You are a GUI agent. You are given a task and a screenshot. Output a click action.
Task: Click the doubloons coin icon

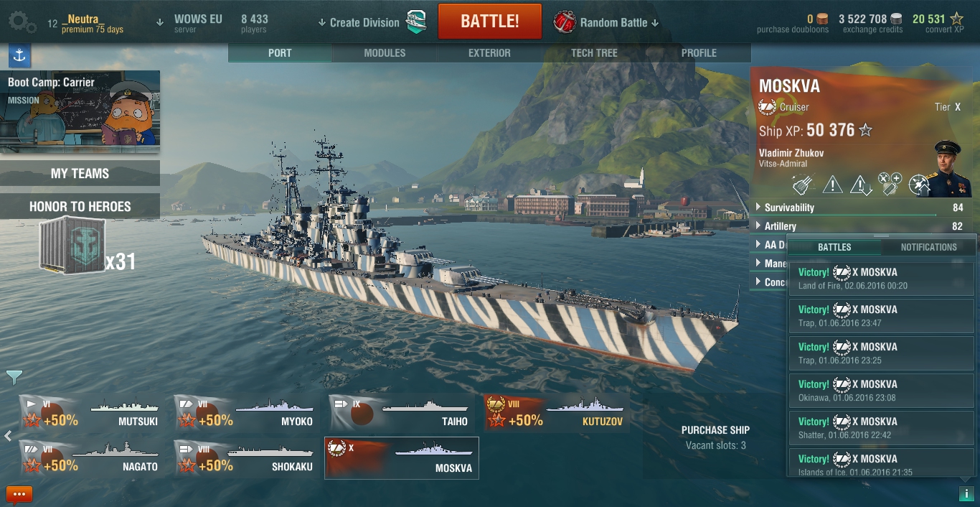(x=822, y=19)
